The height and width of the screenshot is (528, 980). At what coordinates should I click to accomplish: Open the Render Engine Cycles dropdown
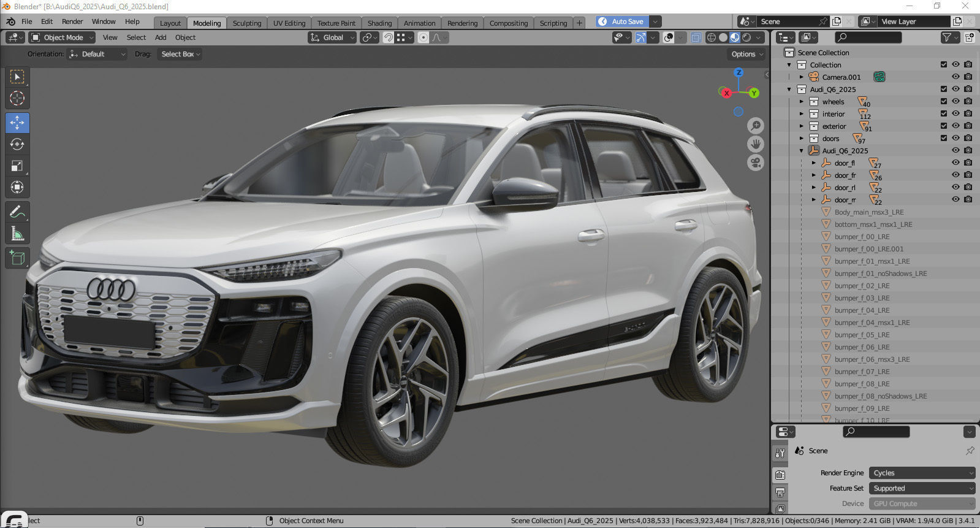click(922, 473)
